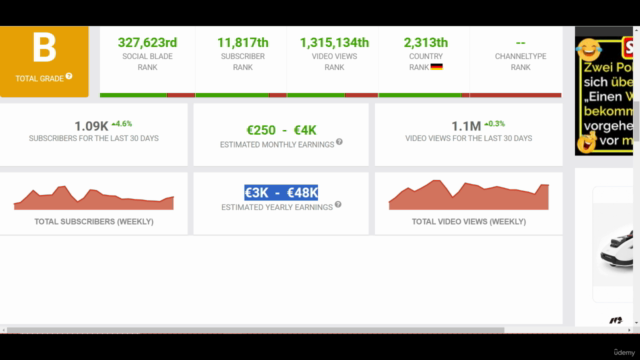Click the +0.3% video views change
Image resolution: width=640 pixels, height=360 pixels.
[494, 124]
